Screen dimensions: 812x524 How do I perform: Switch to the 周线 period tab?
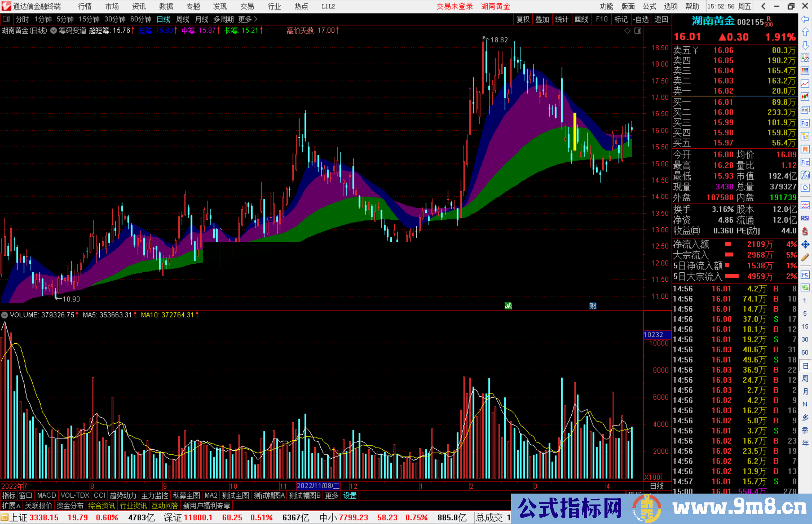click(x=183, y=19)
